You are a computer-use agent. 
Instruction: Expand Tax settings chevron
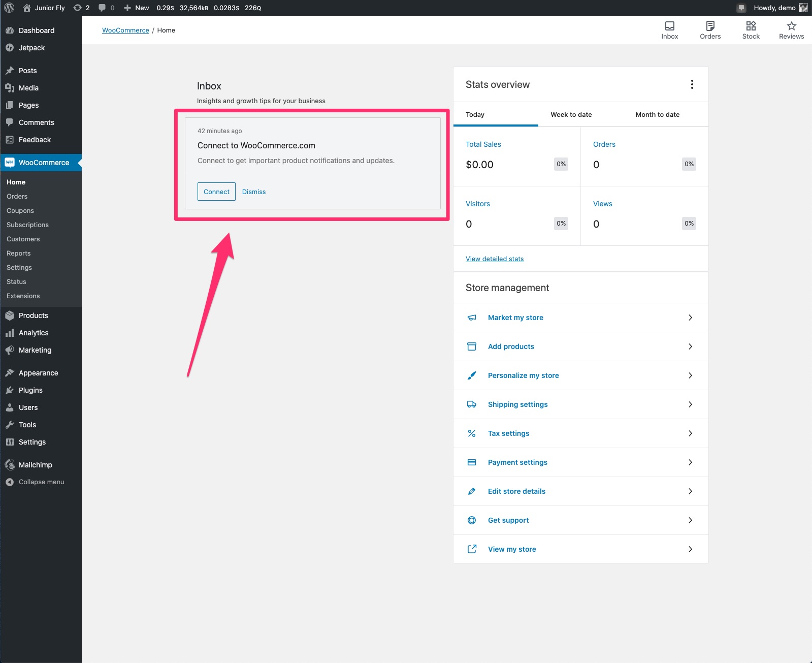click(690, 433)
